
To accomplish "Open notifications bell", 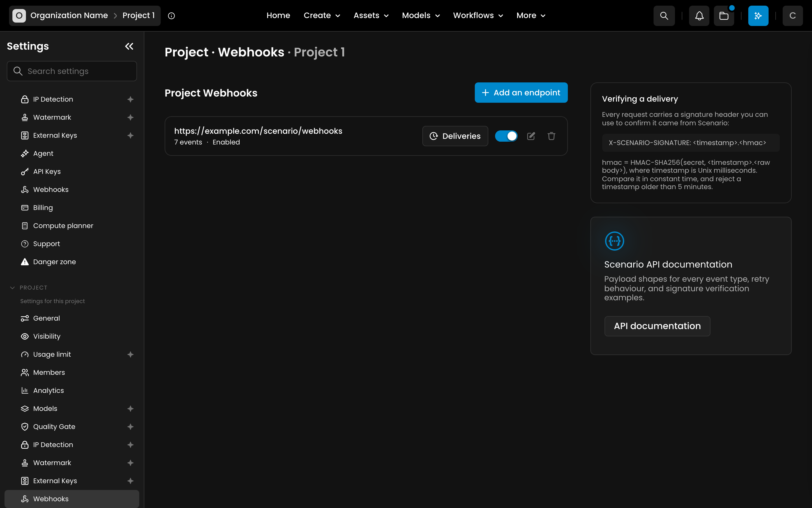I will (x=699, y=16).
